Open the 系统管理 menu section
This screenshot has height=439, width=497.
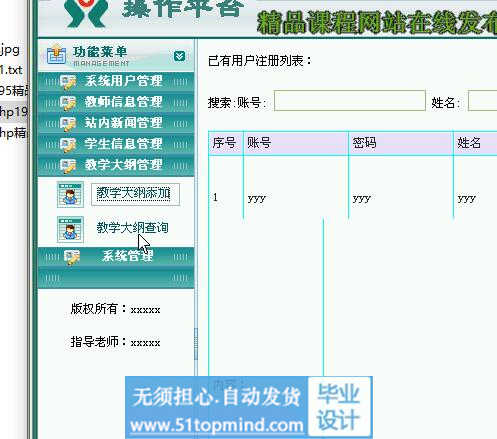[x=116, y=257]
